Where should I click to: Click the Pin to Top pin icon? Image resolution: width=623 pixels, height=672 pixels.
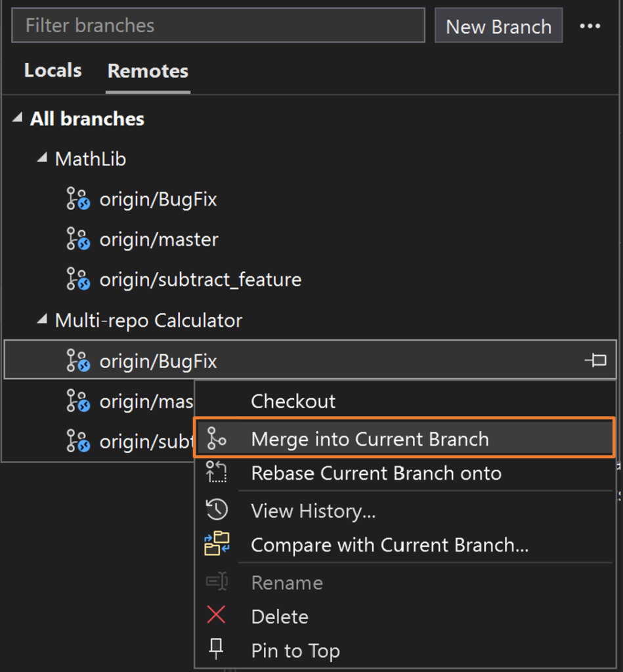click(216, 650)
